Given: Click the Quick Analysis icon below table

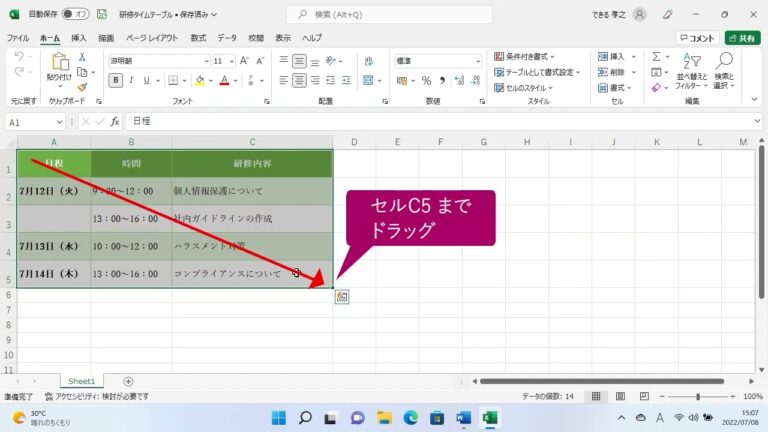Looking at the screenshot, I should (x=342, y=297).
